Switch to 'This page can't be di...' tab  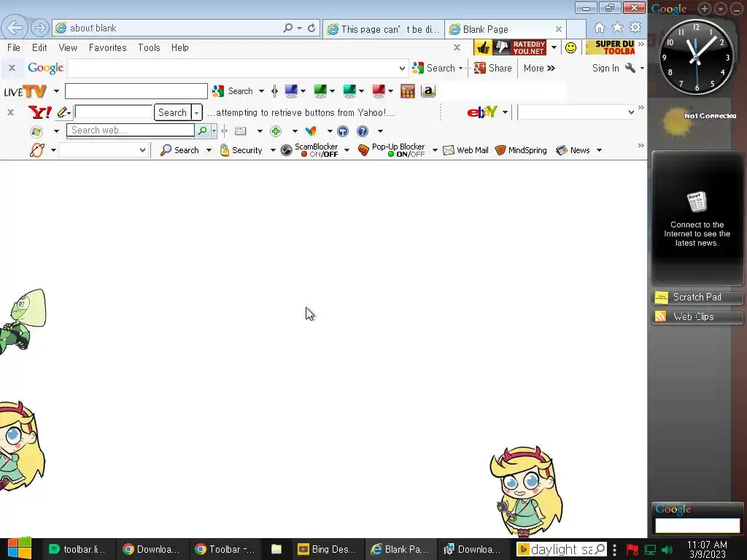[x=384, y=29]
